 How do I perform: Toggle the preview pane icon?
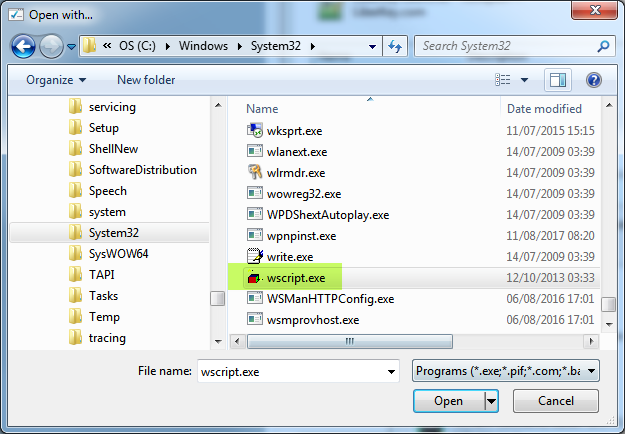pyautogui.click(x=557, y=79)
